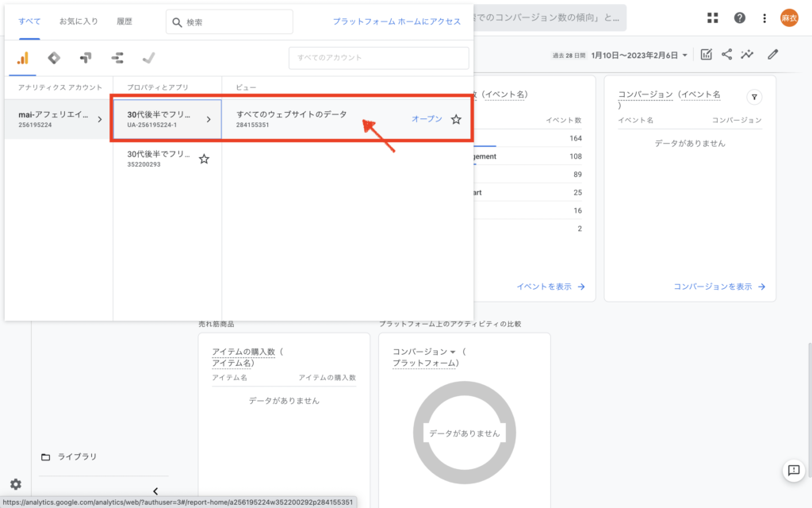Expand the mai-アフェリエイ account chevron
Image resolution: width=812 pixels, height=508 pixels.
coord(100,119)
